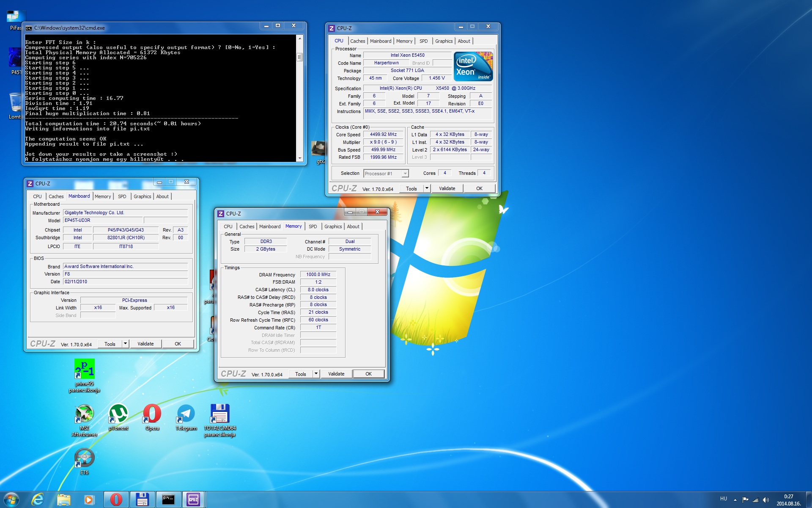The height and width of the screenshot is (508, 812).
Task: Click the EP45T-UD3R model field
Action: tap(103, 221)
